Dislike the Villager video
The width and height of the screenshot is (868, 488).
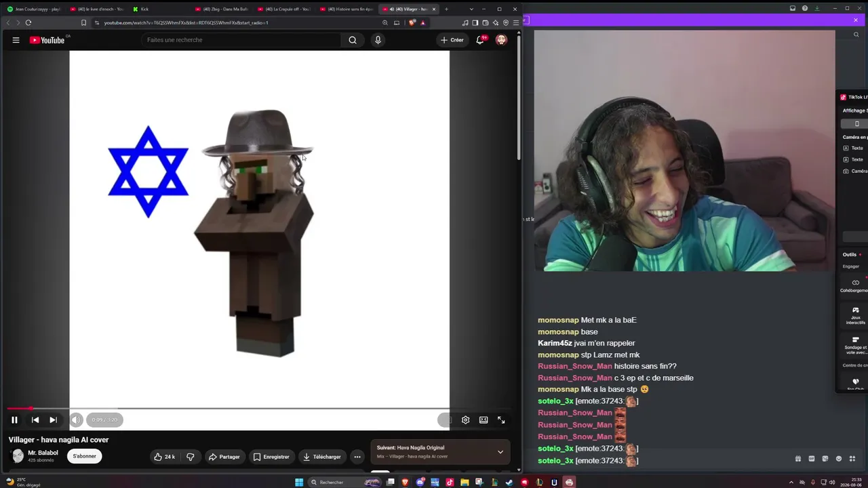tap(191, 457)
